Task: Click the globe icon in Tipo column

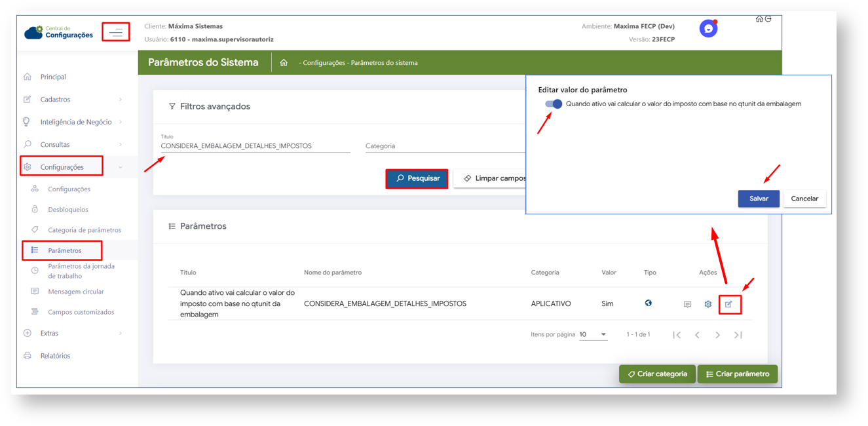Action: pos(648,303)
